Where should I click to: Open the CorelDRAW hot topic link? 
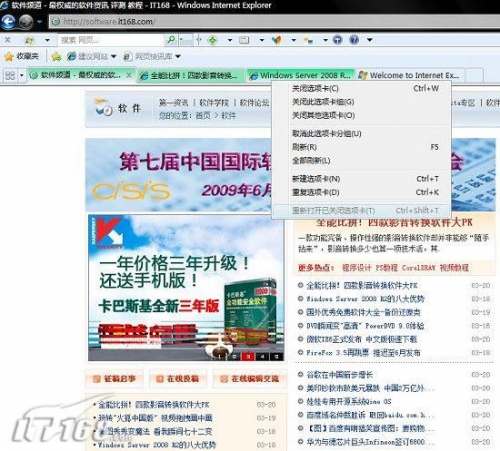[419, 268]
